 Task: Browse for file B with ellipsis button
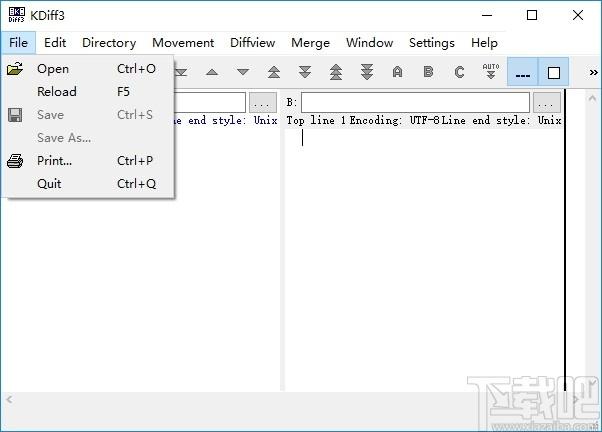tap(546, 103)
